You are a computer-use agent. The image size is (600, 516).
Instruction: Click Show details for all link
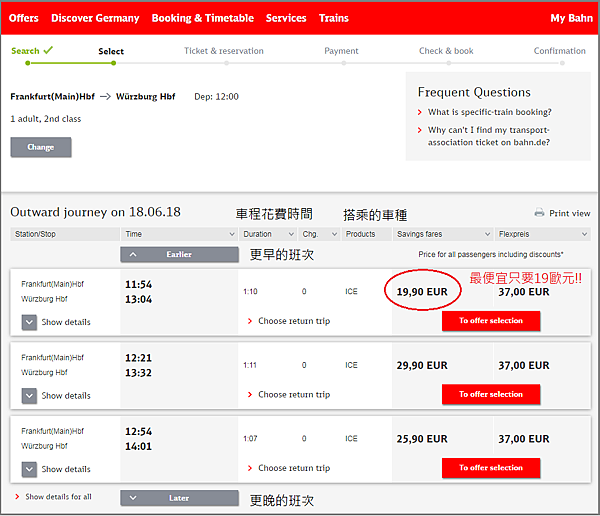click(x=58, y=496)
